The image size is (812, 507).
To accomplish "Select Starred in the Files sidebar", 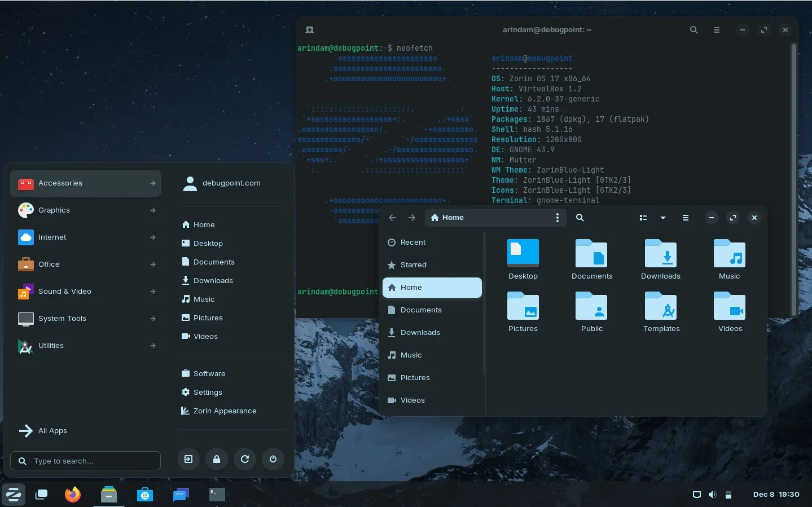I will coord(413,264).
